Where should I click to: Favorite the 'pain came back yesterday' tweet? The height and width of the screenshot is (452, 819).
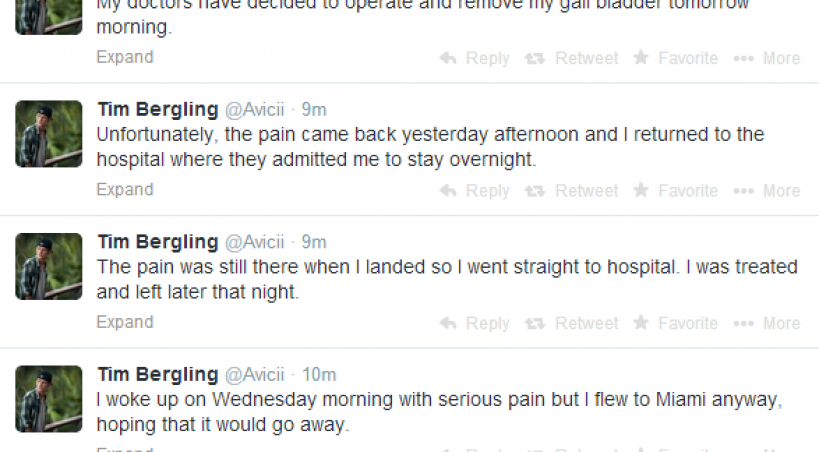point(676,191)
